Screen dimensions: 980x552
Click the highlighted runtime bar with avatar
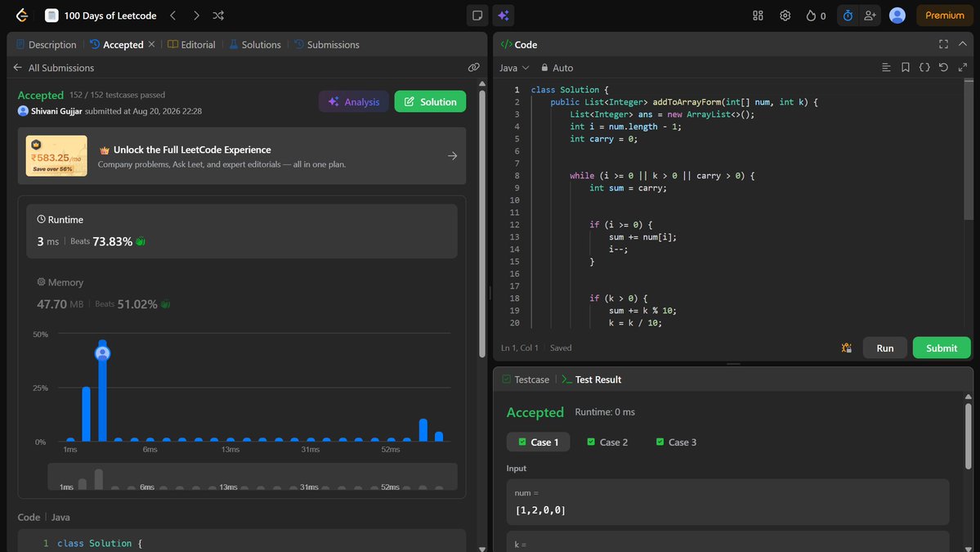(102, 390)
